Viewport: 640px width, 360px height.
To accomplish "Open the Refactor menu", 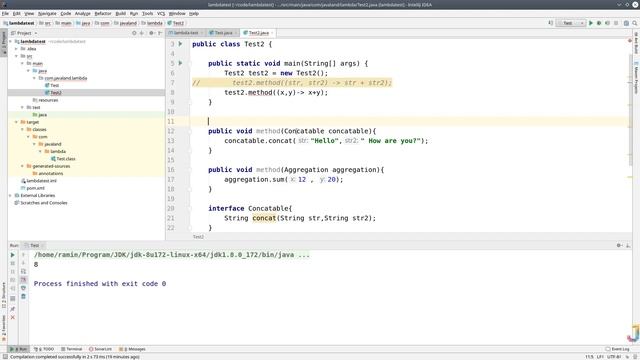I will tap(103, 13).
